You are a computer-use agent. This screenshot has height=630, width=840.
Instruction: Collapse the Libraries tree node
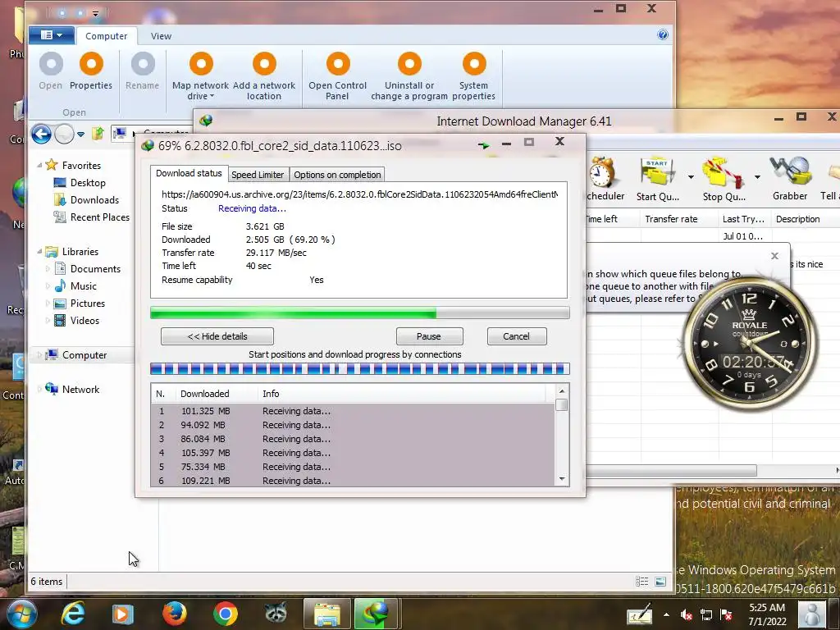pos(39,251)
